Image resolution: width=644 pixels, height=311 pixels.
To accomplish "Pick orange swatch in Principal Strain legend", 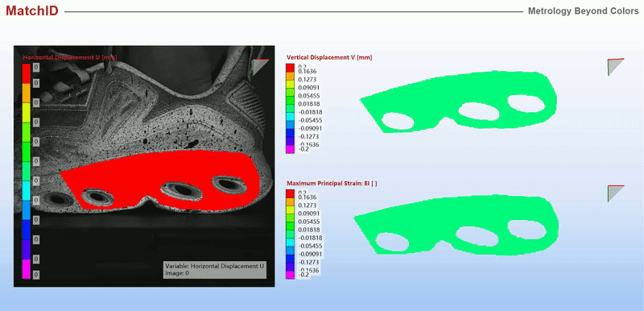I will click(291, 202).
